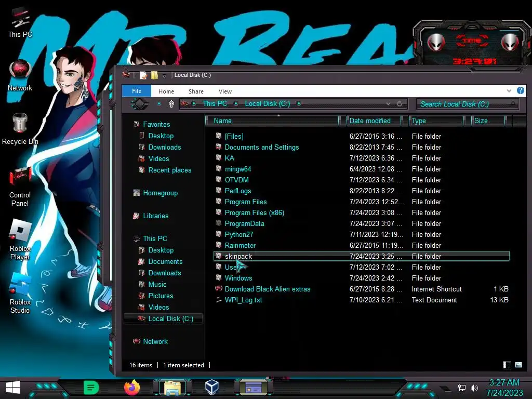Switch to large icons view icon
Viewport: 532px width, 399px height.
[518, 365]
